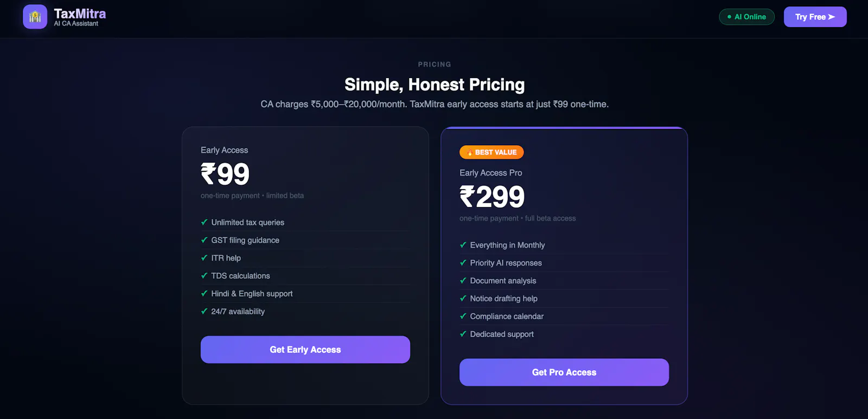Click the checkmark beside Unlimited tax queries
This screenshot has height=419, width=868.
(x=205, y=222)
